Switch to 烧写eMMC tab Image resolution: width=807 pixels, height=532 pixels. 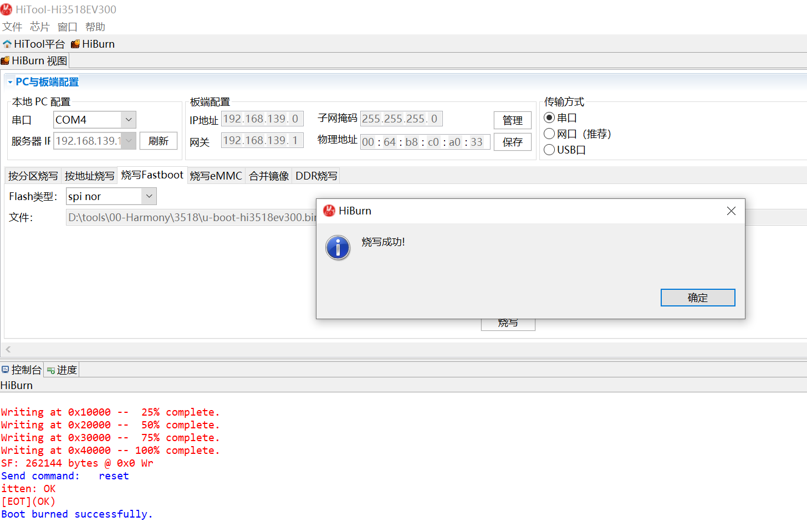[216, 176]
